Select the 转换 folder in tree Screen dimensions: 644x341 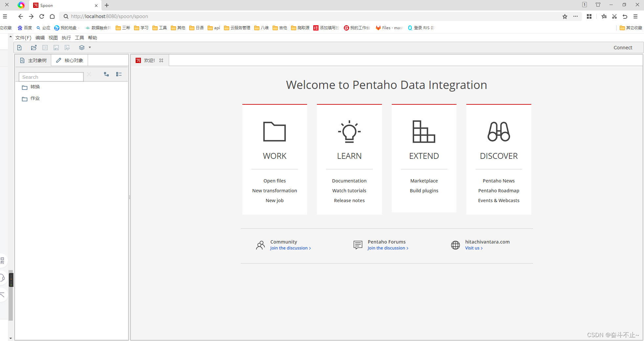pyautogui.click(x=31, y=87)
